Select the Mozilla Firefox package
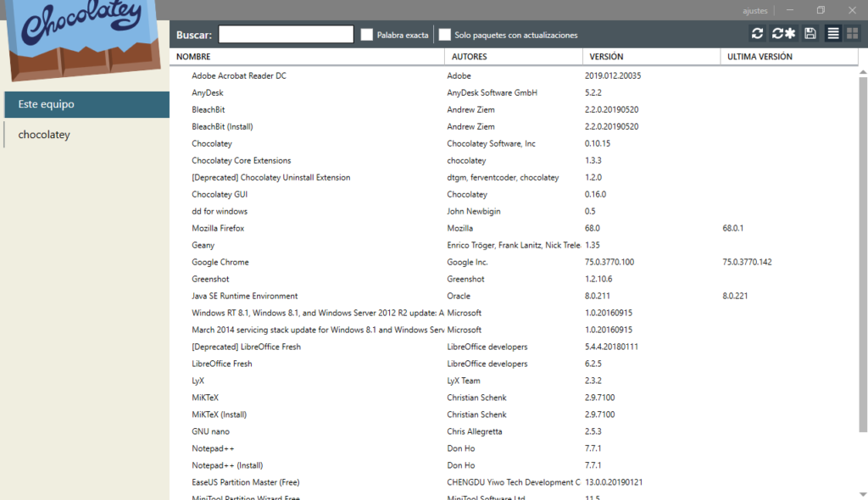 click(514, 228)
